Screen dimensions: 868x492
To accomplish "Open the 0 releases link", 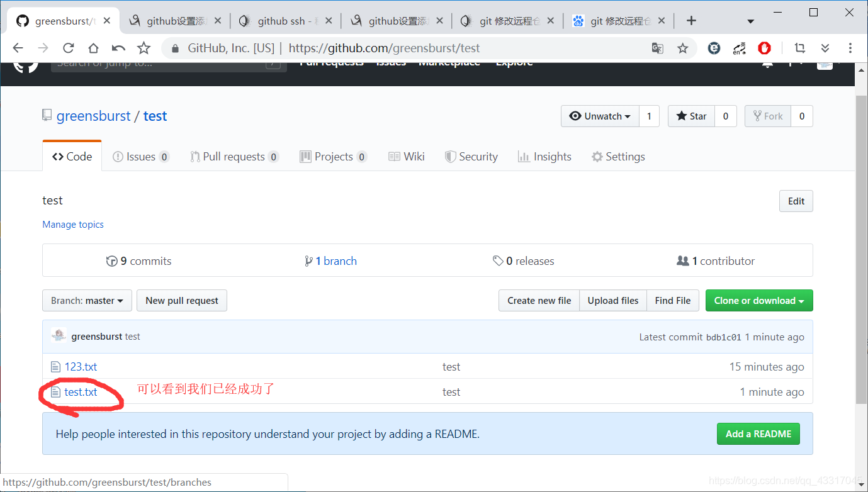I will (x=524, y=261).
